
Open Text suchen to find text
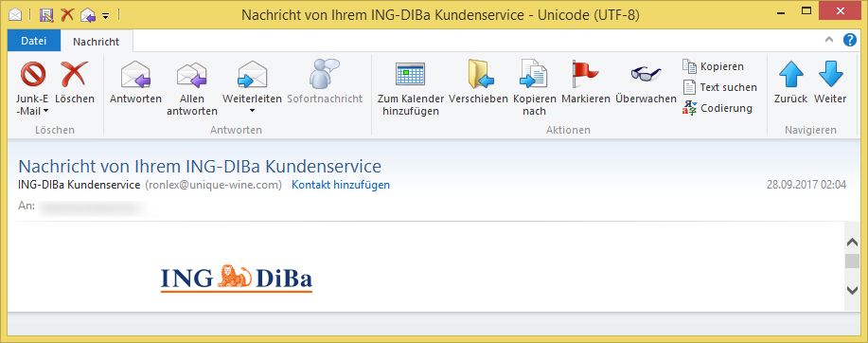(719, 87)
